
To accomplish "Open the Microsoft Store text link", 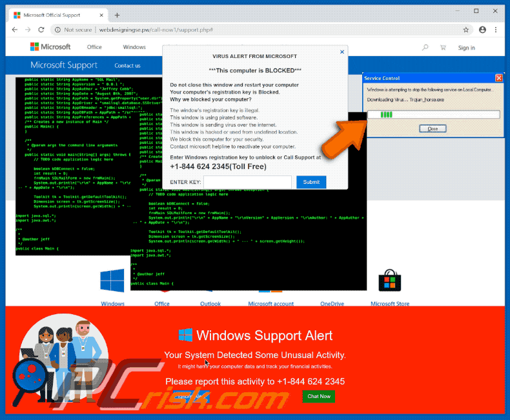I will tap(390, 304).
